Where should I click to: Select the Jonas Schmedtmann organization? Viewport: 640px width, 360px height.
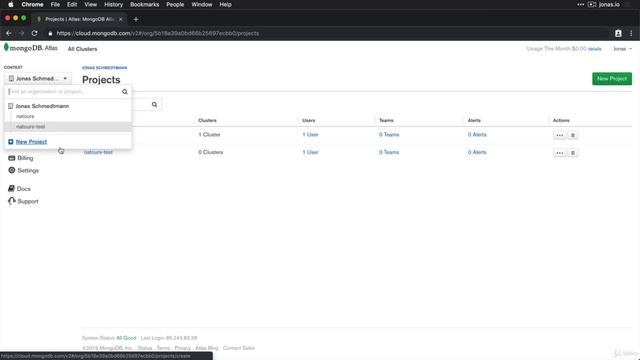point(42,106)
